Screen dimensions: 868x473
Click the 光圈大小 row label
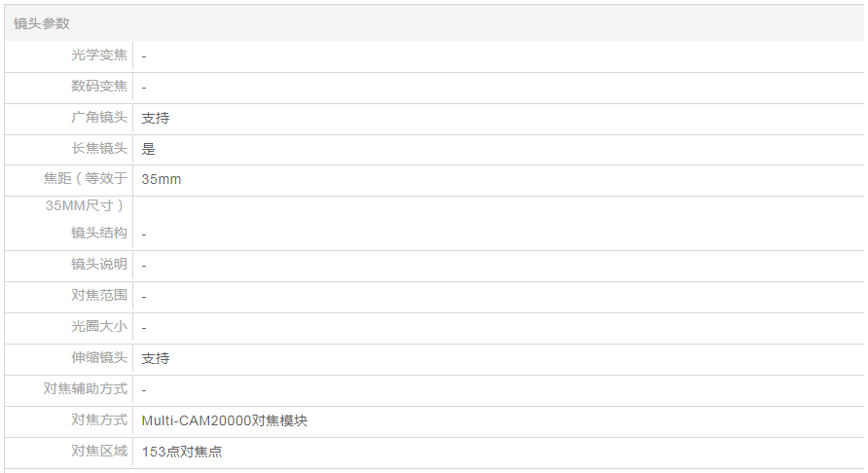(x=98, y=327)
